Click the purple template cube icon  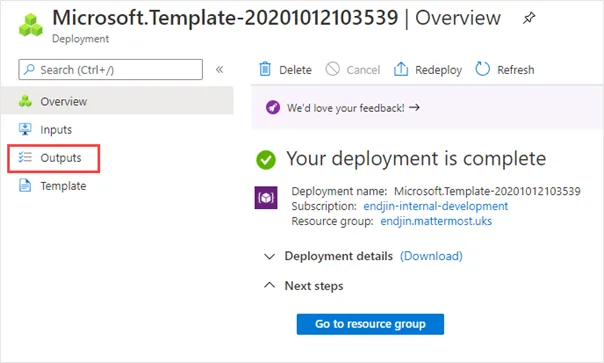266,198
